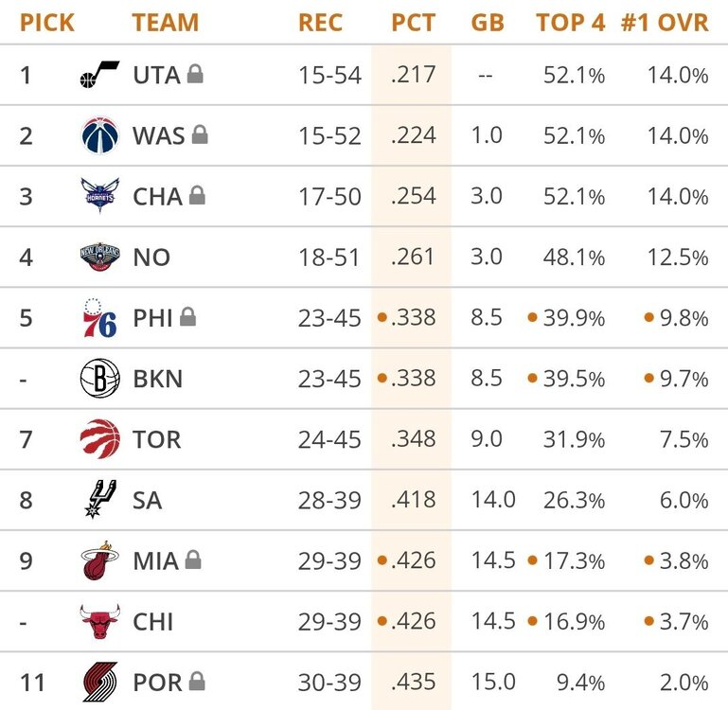The height and width of the screenshot is (710, 728).
Task: Click the orange dot beside PHI's .338
Action: point(382,317)
